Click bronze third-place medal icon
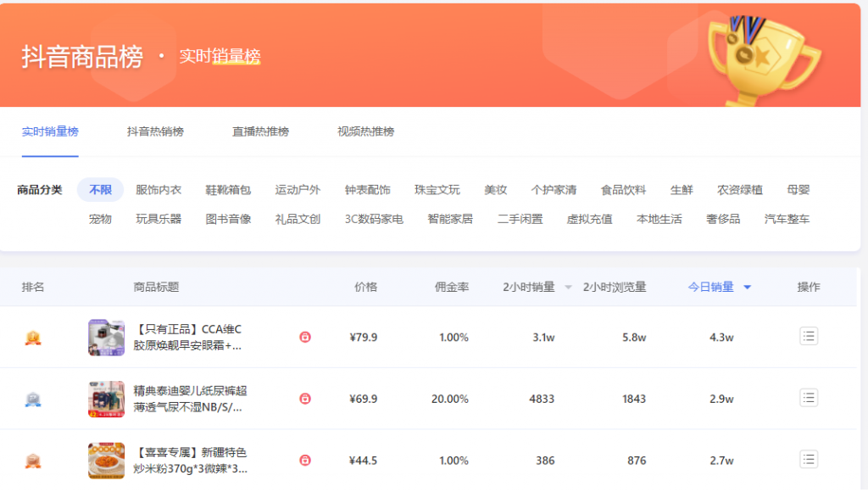The image size is (868, 492). [x=33, y=461]
